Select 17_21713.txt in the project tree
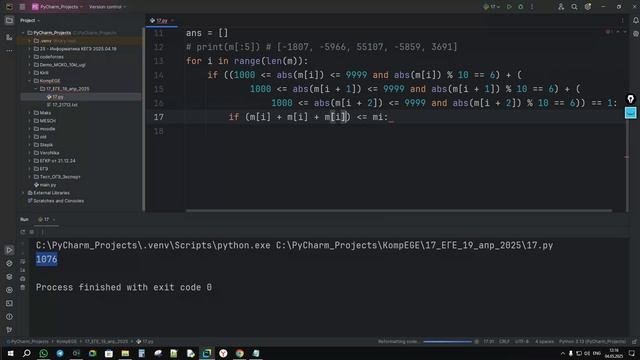Viewport: 640px width, 360px height. tap(62, 105)
